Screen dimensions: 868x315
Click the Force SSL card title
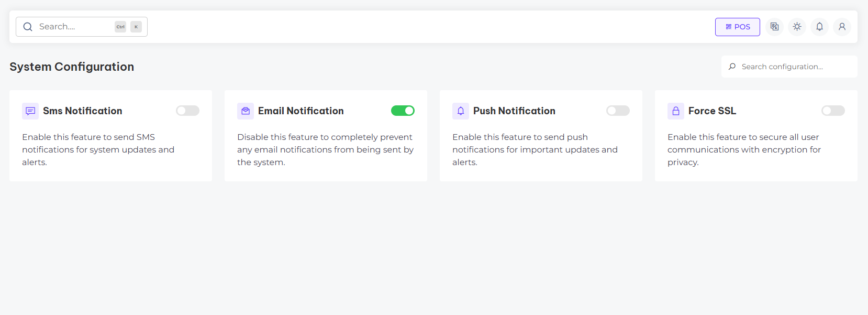712,111
